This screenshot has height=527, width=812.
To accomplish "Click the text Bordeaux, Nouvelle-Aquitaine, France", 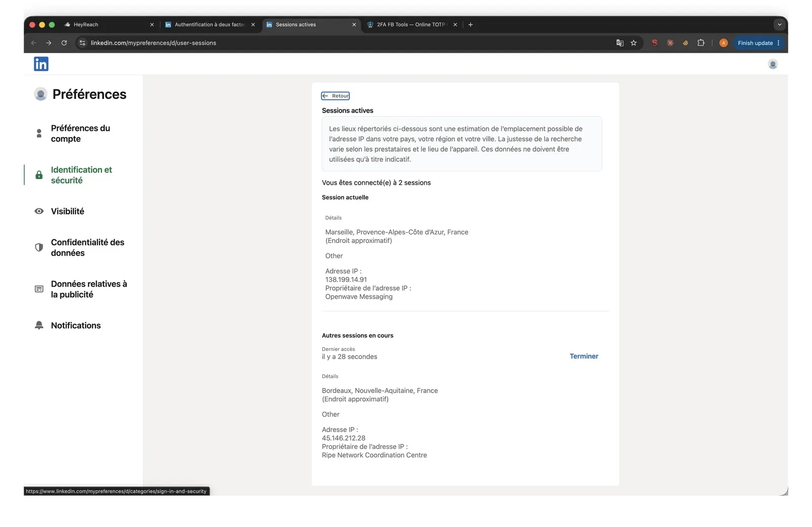I will [380, 391].
